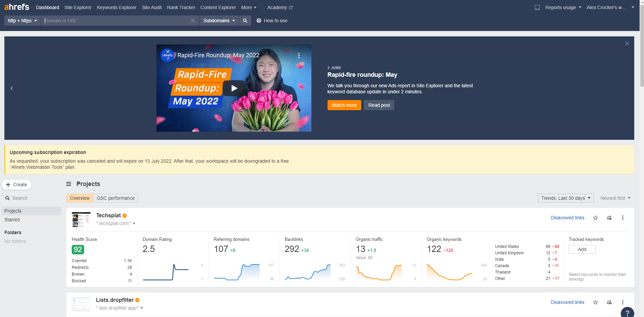
Task: Open Content Explorer
Action: click(218, 7)
